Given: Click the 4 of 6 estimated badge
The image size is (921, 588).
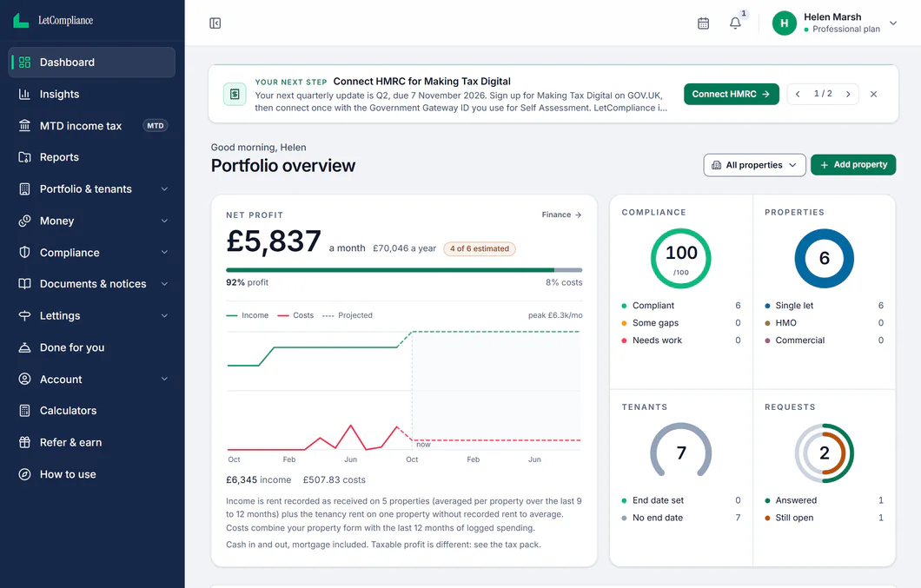Looking at the screenshot, I should (480, 249).
